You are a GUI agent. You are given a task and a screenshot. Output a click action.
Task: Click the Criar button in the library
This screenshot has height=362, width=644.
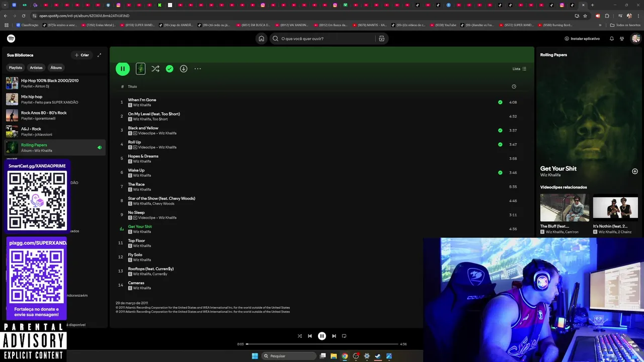pyautogui.click(x=82, y=55)
